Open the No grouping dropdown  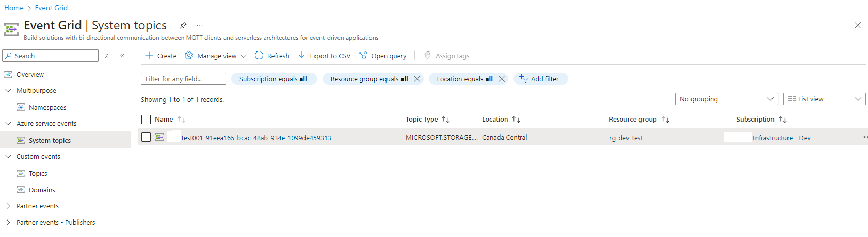click(x=726, y=99)
